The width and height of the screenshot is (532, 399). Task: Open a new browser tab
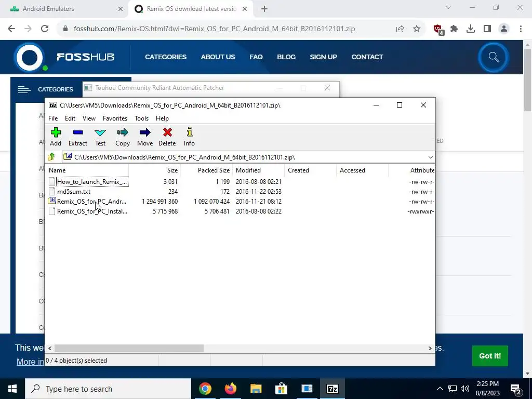(264, 9)
